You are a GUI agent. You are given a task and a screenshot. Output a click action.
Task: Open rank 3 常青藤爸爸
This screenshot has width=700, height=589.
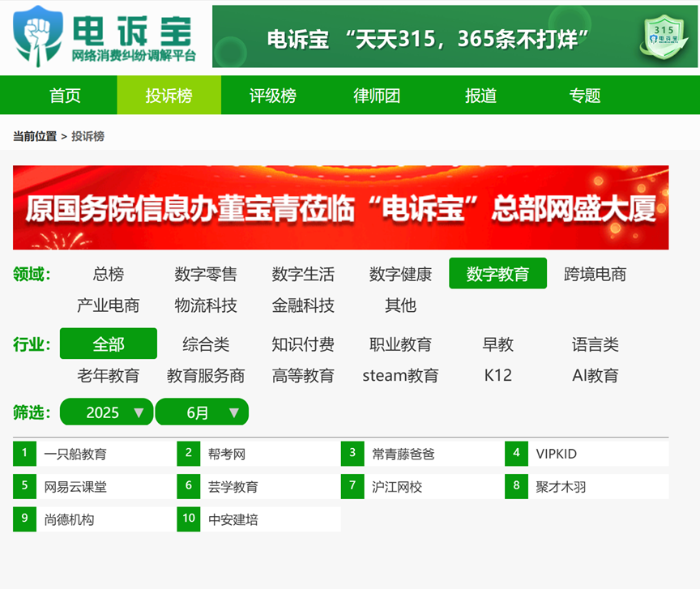point(423,454)
